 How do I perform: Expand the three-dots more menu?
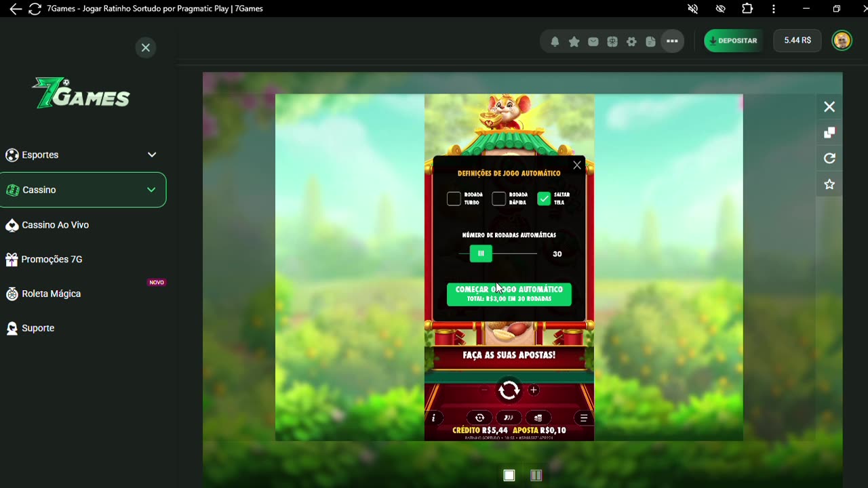click(x=672, y=41)
